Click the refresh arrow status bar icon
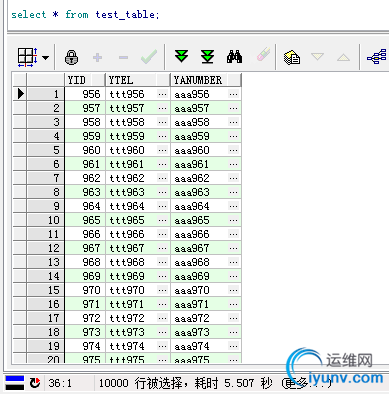The height and width of the screenshot is (394, 389). click(x=35, y=383)
